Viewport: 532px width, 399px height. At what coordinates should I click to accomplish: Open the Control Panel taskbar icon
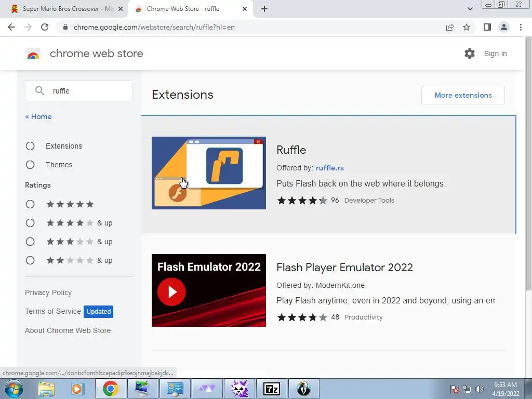[x=175, y=389]
